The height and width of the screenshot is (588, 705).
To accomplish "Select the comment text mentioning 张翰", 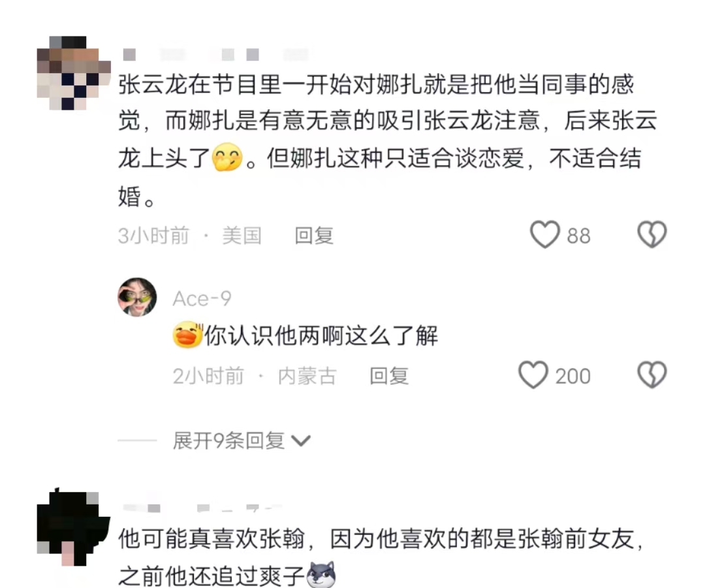I will pyautogui.click(x=381, y=557).
